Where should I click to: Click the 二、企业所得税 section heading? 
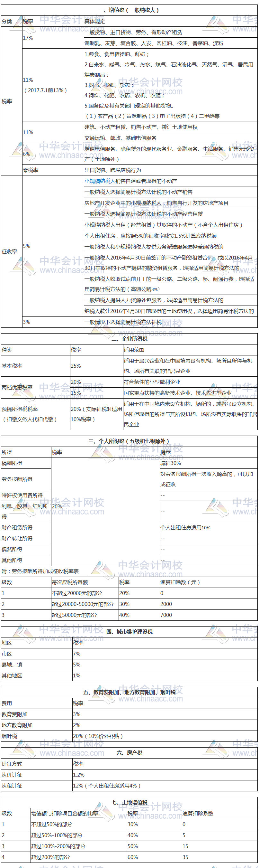click(x=129, y=339)
